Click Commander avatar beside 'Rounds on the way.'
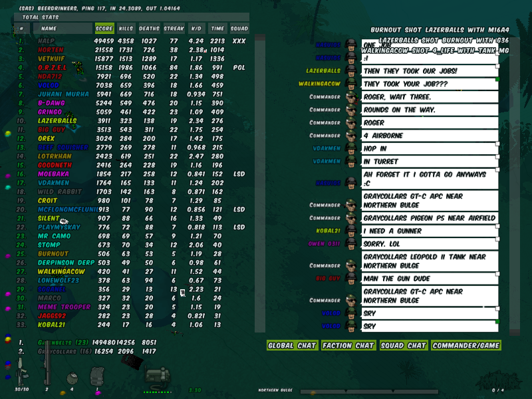The height and width of the screenshot is (399, 532). click(x=352, y=110)
